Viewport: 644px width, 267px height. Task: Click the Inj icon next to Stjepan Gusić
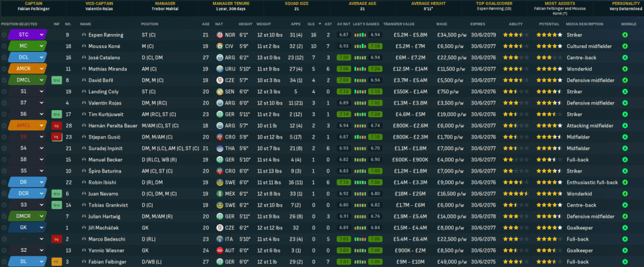(56, 137)
